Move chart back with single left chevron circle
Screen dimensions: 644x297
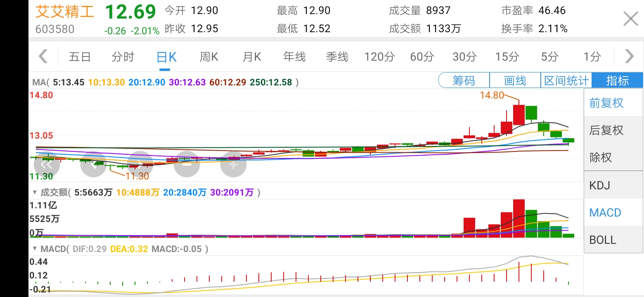tap(93, 165)
